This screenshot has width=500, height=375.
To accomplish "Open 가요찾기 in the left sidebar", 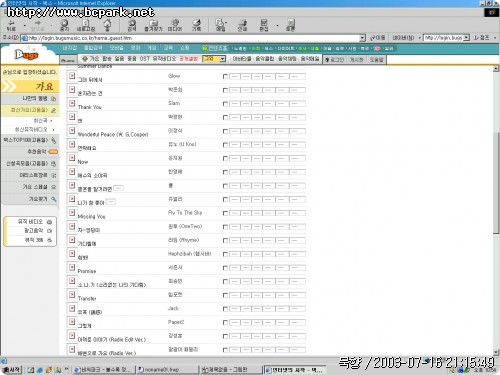I will click(38, 199).
